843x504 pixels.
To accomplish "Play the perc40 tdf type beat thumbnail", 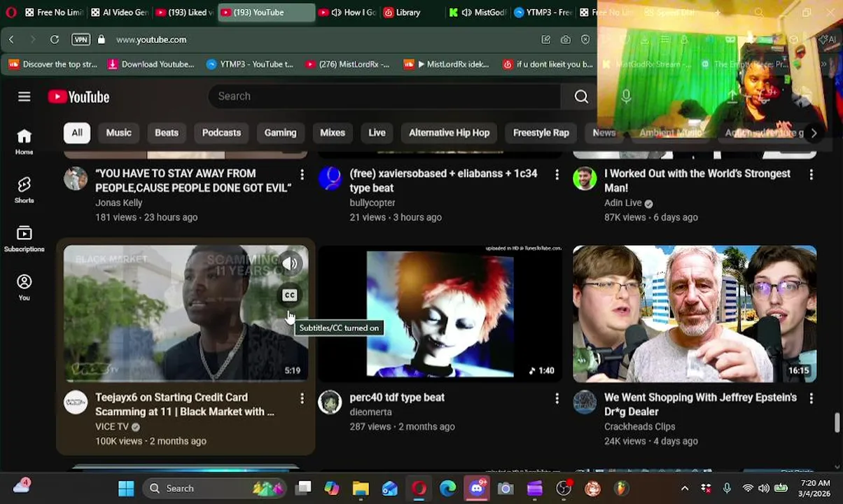I will [440, 314].
